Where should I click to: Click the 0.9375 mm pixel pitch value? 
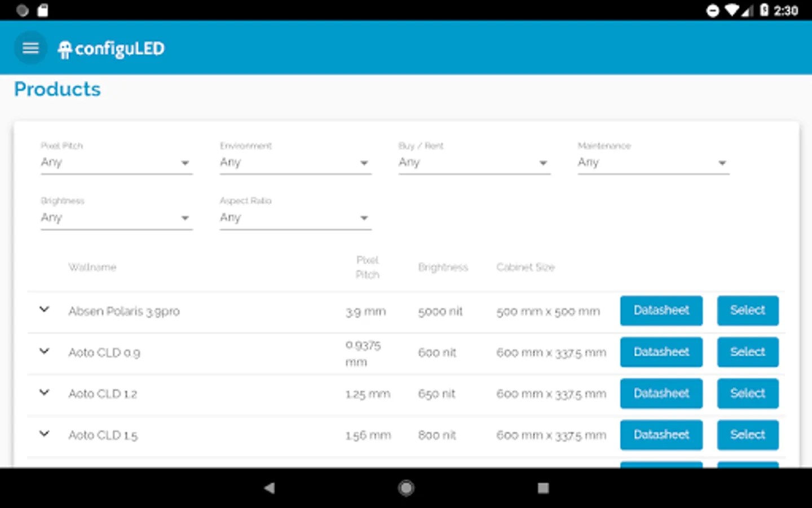pos(363,353)
